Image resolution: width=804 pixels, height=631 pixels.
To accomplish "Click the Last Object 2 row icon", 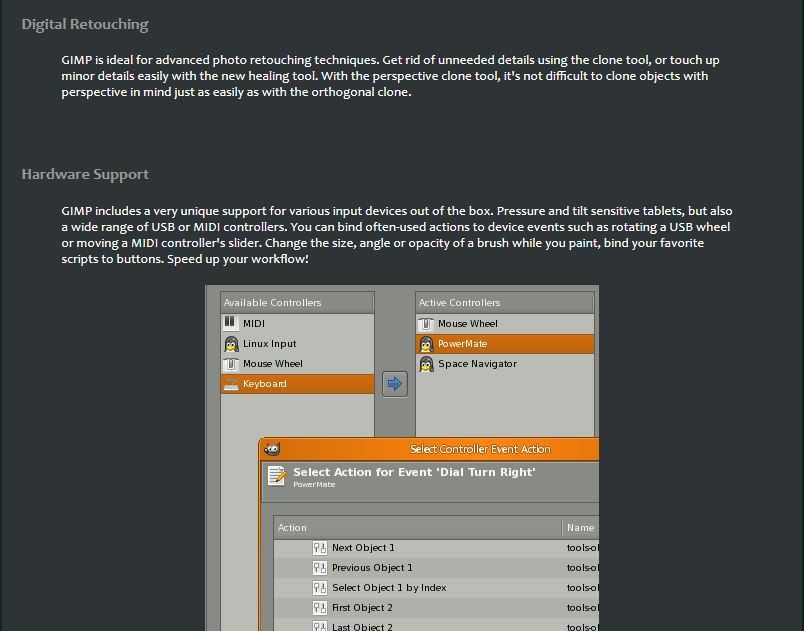I will pyautogui.click(x=319, y=626).
